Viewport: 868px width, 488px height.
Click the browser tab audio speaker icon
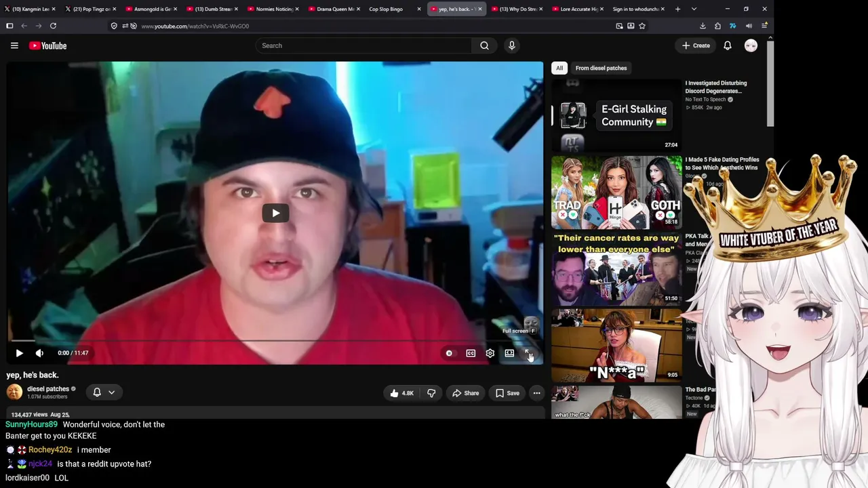coord(749,26)
